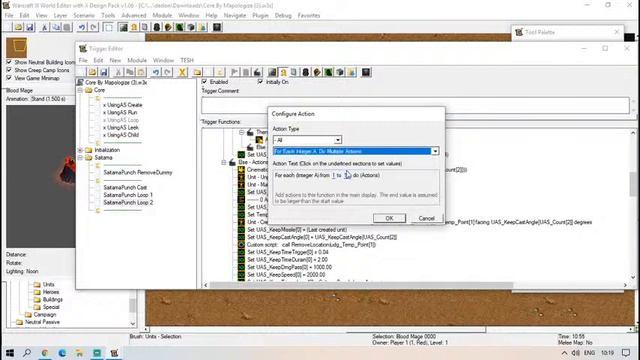640x360 pixels.
Task: Collapse the Then branch in Trigger Functions
Action: click(242, 132)
